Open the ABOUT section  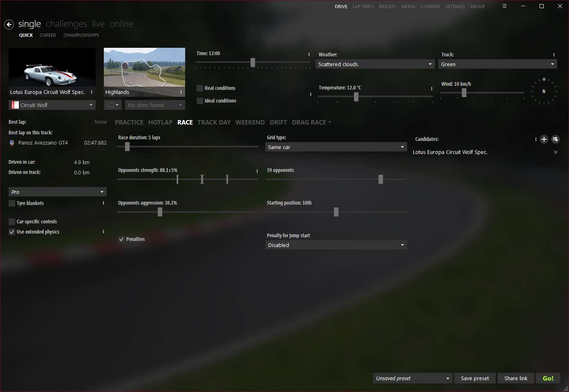(x=477, y=7)
